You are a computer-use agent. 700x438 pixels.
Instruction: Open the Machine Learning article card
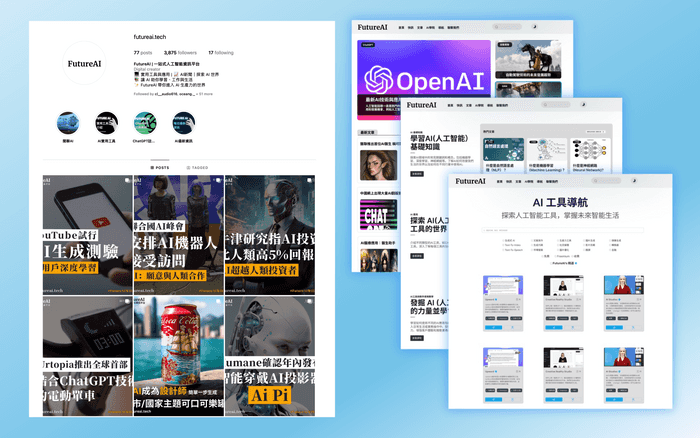pos(547,155)
